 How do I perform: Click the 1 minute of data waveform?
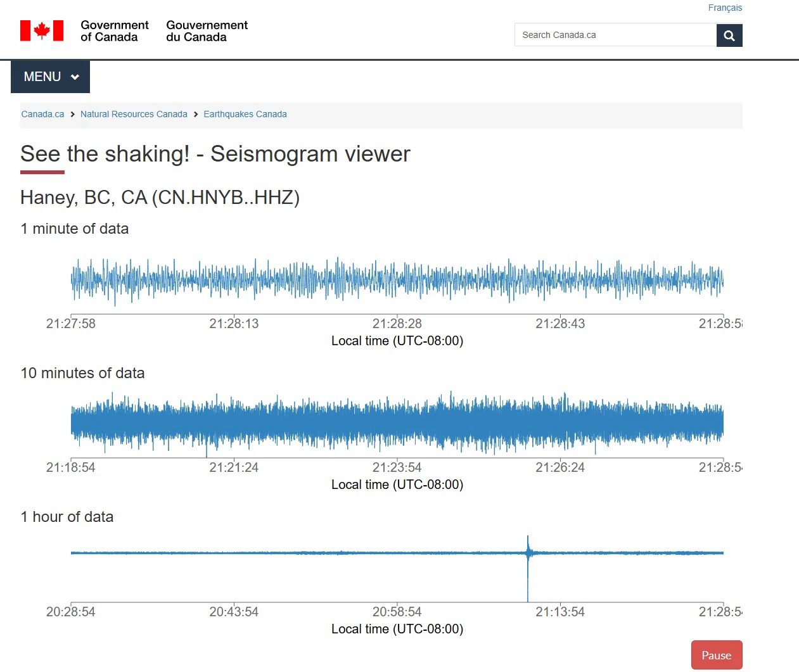[397, 280]
